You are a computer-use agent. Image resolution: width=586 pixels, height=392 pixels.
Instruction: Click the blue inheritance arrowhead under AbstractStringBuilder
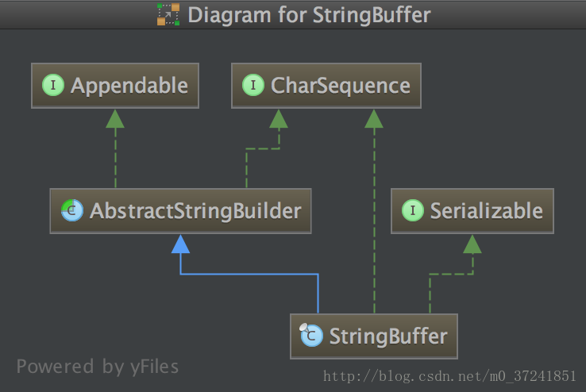click(x=180, y=244)
